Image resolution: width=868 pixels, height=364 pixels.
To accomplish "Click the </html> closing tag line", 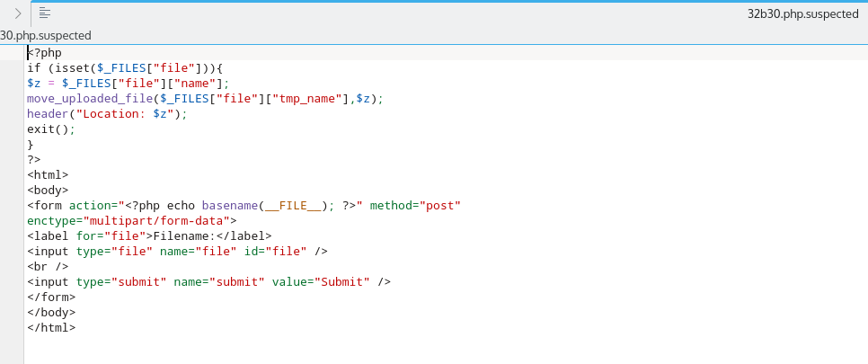I will coord(51,327).
